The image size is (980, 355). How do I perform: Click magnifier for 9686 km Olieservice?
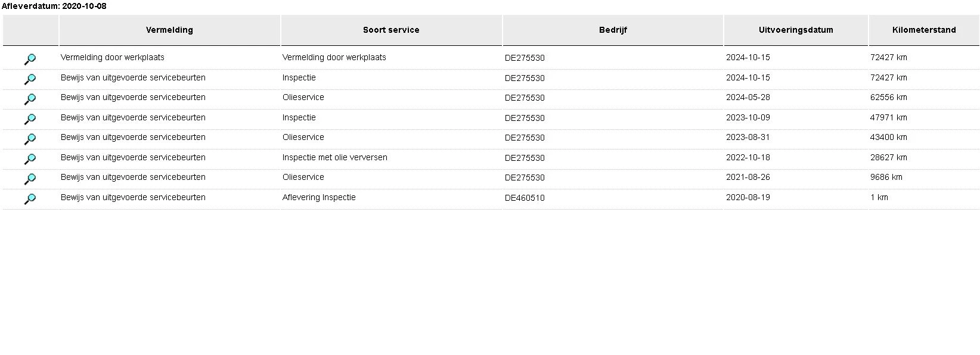pyautogui.click(x=30, y=179)
